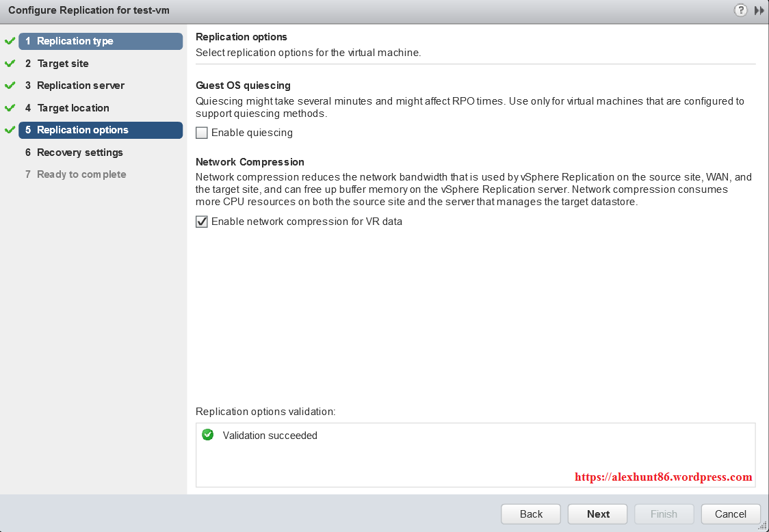The height and width of the screenshot is (532, 769).
Task: Click the green checkmark beside Target location
Action: click(x=10, y=108)
